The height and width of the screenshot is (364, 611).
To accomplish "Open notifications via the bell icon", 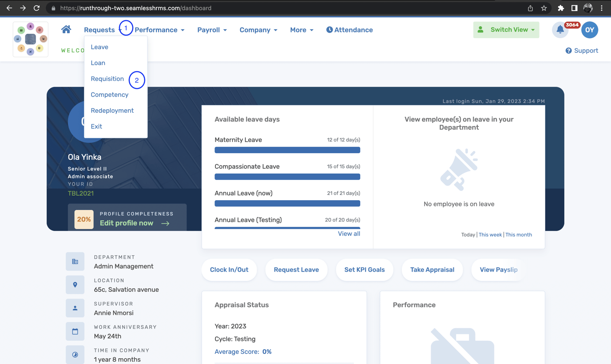I will 560,30.
